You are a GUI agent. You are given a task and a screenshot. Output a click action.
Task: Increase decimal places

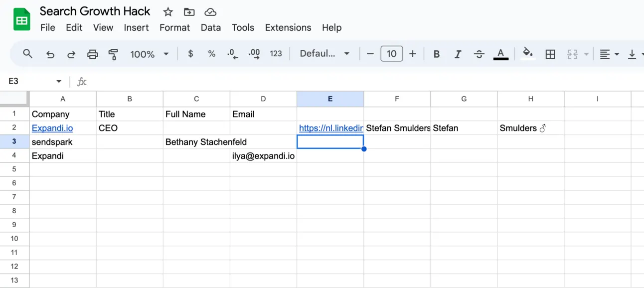[254, 54]
